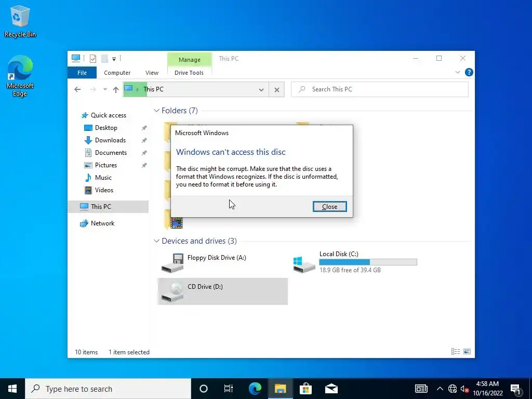532x399 pixels.
Task: Open the File menu tab
Action: pos(82,73)
